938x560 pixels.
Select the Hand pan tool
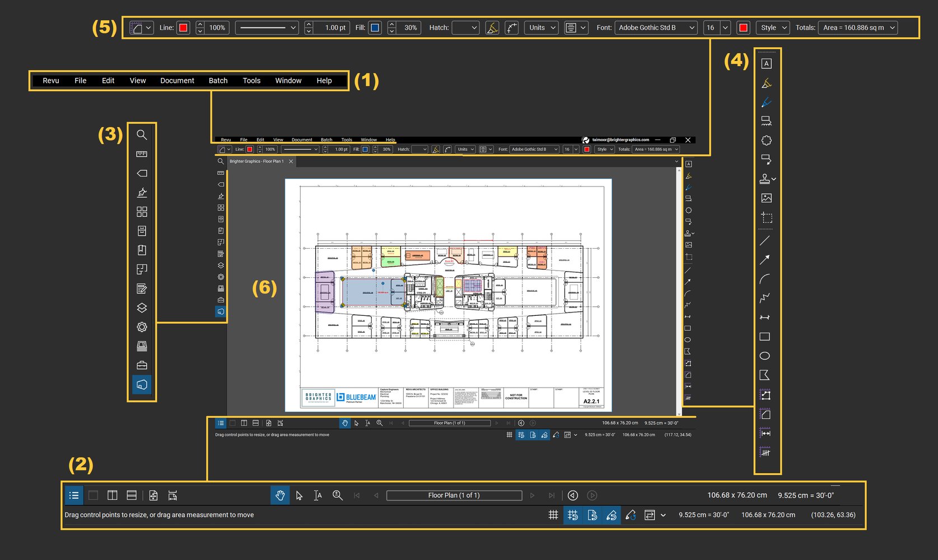click(280, 495)
